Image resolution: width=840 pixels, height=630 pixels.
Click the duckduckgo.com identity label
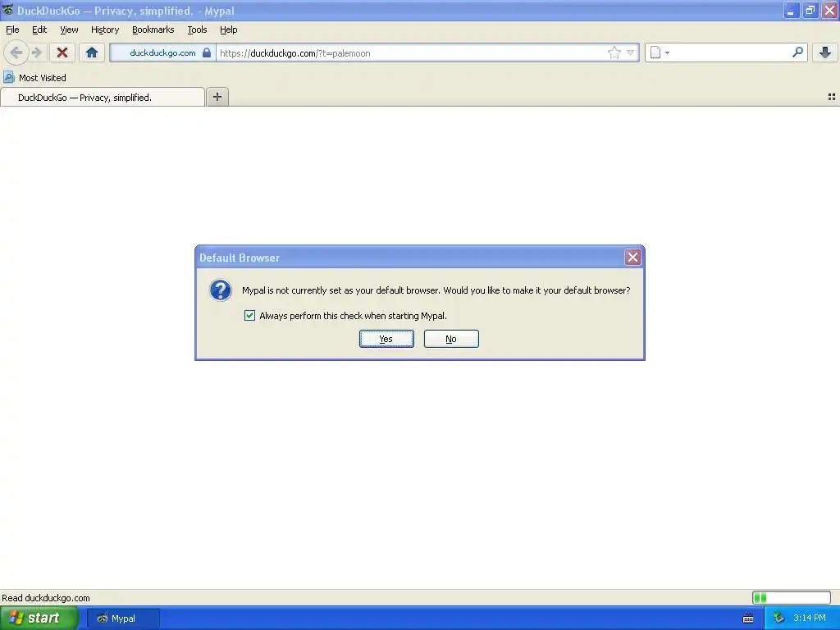(162, 52)
